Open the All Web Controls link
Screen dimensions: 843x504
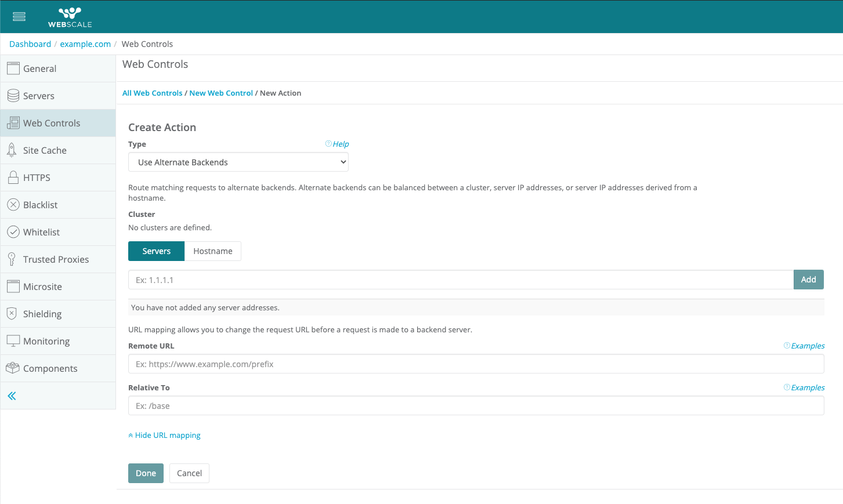point(152,93)
